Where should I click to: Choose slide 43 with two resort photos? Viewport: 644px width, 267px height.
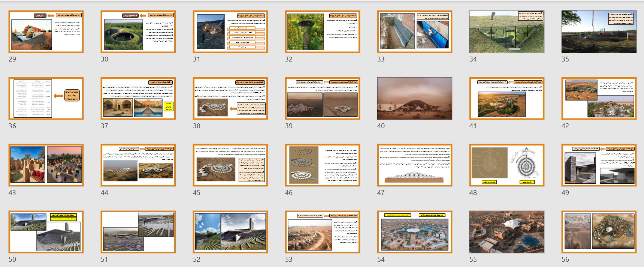pos(46,165)
